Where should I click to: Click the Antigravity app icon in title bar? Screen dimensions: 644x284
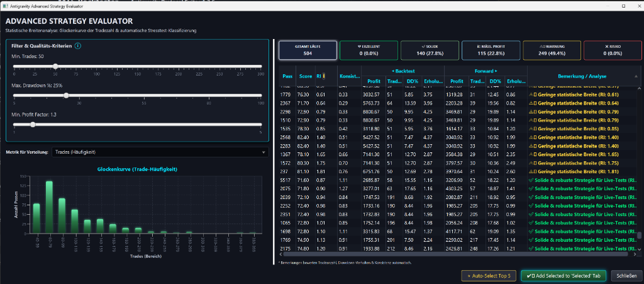click(x=5, y=6)
